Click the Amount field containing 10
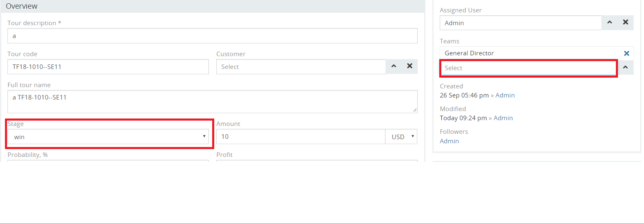The image size is (644, 223). 301,137
